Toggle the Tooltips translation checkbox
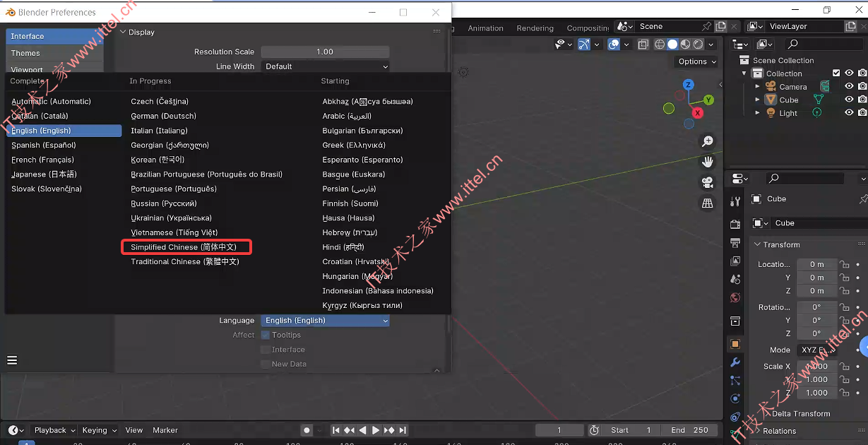This screenshot has width=868, height=445. coord(266,335)
